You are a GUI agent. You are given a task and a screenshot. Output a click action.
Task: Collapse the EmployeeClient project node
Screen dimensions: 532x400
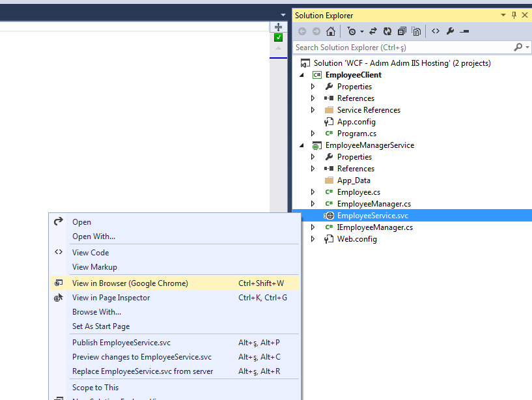[x=301, y=75]
